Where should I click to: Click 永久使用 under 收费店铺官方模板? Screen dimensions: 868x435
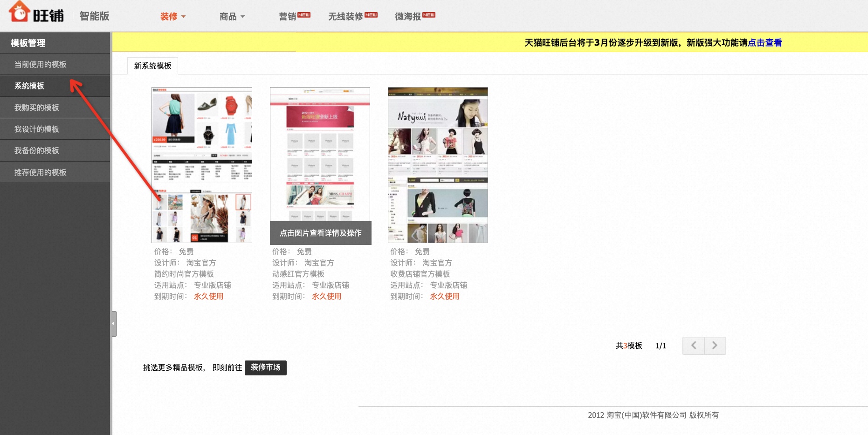pos(444,296)
